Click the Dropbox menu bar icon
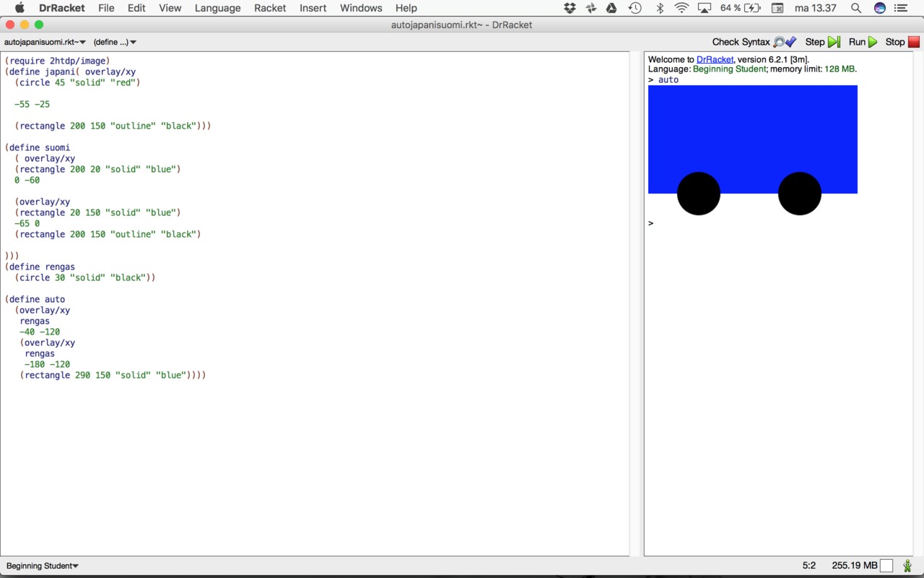 coord(570,8)
